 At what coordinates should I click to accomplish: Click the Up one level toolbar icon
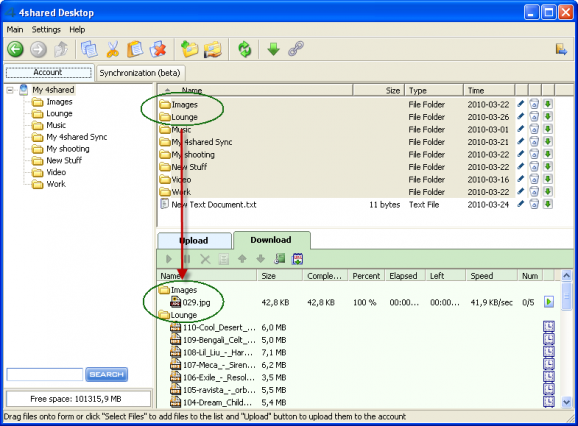pos(61,49)
